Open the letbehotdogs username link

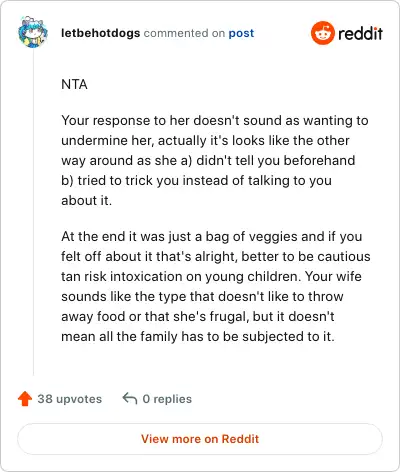click(x=100, y=33)
